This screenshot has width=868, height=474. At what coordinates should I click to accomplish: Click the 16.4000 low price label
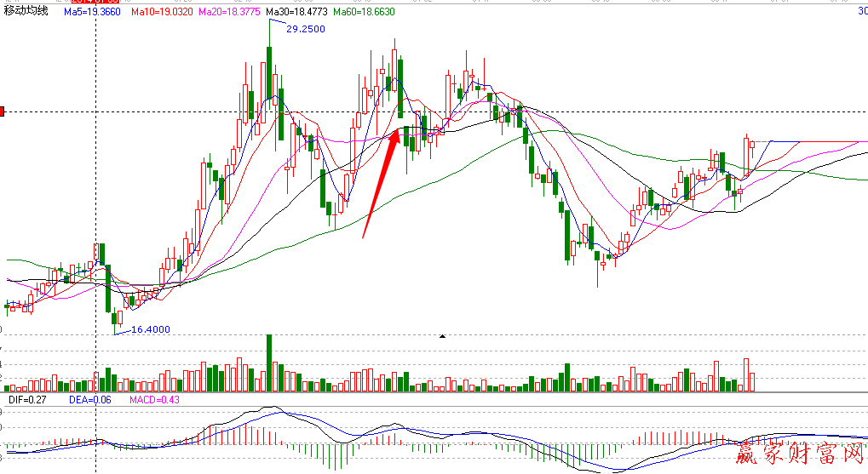pos(150,329)
